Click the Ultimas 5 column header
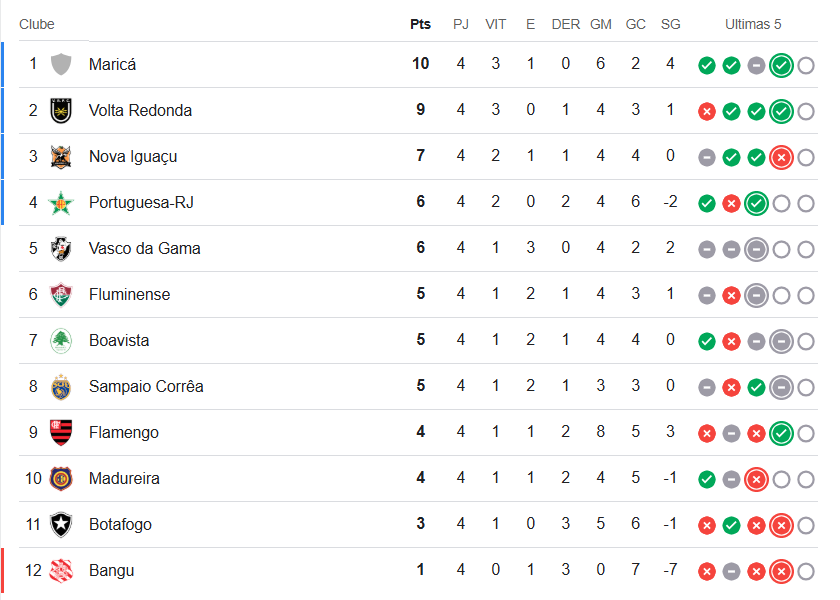 tap(754, 24)
